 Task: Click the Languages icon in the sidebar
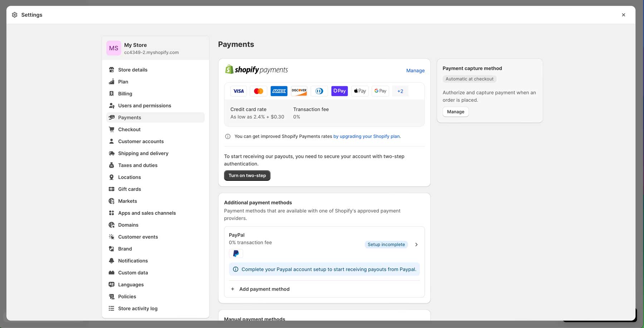(111, 284)
